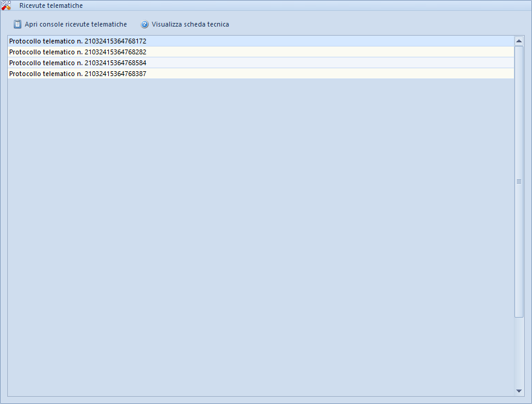The height and width of the screenshot is (404, 532).
Task: Click the scrollbar up arrow
Action: pyautogui.click(x=519, y=41)
